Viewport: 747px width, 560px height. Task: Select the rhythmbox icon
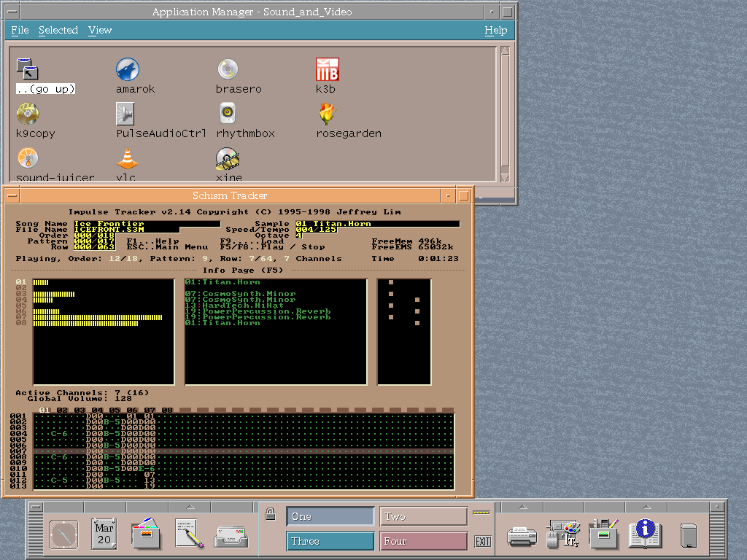(x=228, y=114)
